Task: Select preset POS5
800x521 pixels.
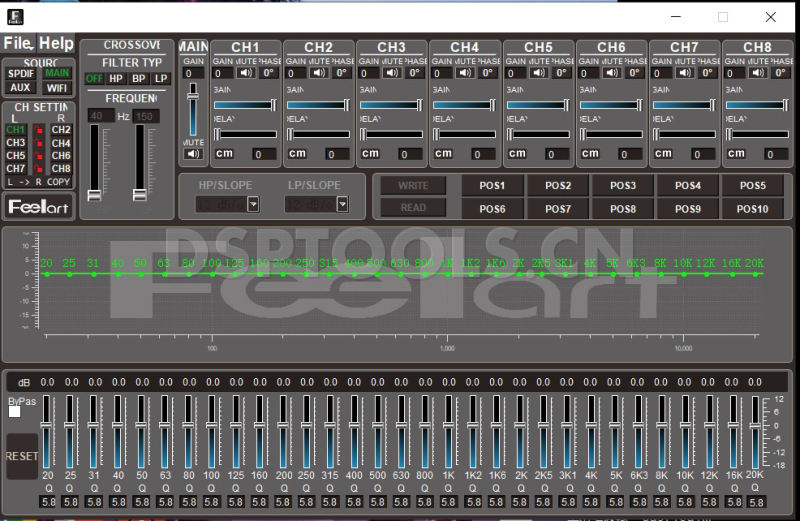Action: (x=753, y=186)
